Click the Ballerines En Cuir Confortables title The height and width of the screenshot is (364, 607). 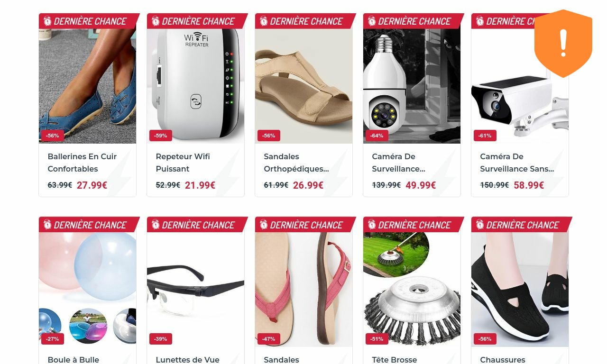coord(82,163)
